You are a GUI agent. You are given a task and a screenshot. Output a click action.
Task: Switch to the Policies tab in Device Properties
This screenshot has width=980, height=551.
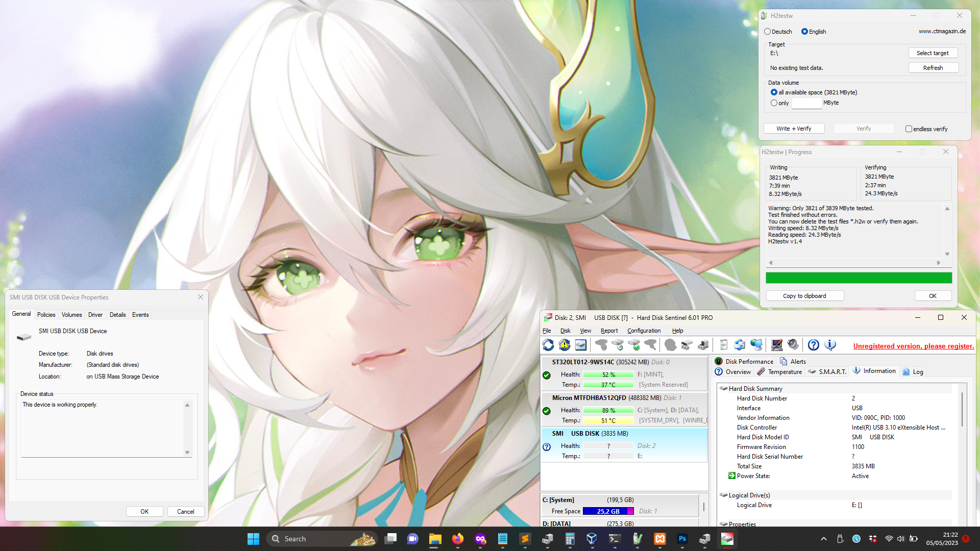46,315
